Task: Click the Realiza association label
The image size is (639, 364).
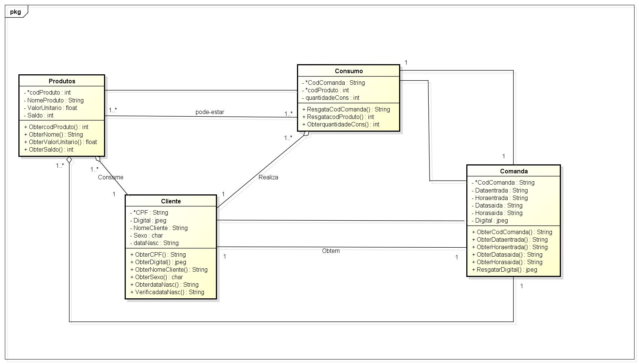Action: point(268,177)
